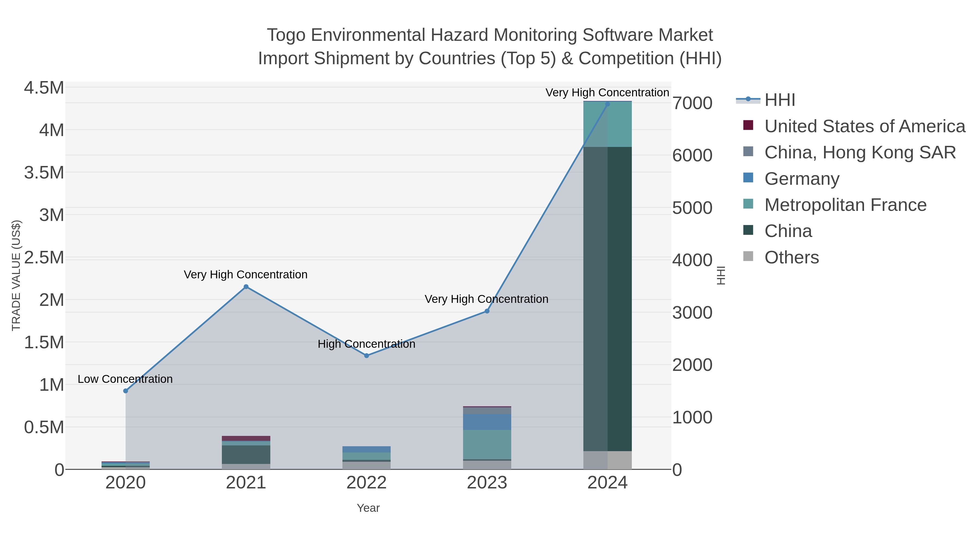
Task: Select Metropolitan France segment of 2024 bar
Action: pos(608,124)
